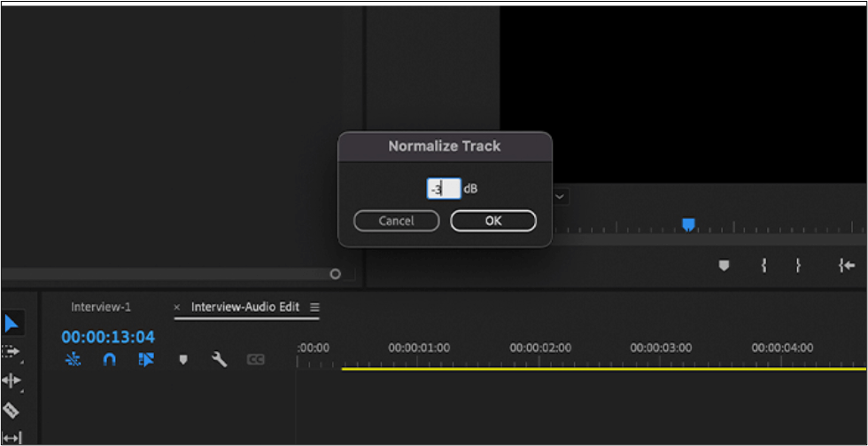Viewport: 868px width, 446px height.
Task: Select the Interview-Audio Edit tab
Action: (245, 307)
